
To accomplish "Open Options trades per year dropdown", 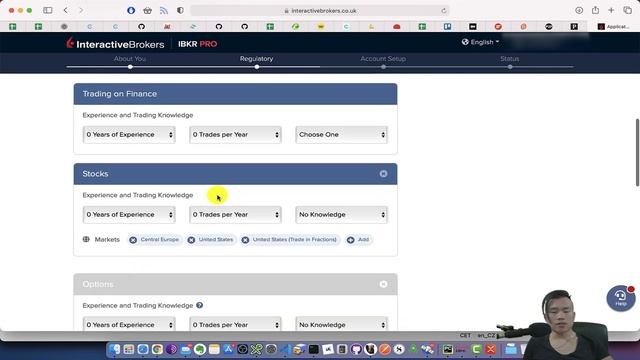I will tap(235, 324).
